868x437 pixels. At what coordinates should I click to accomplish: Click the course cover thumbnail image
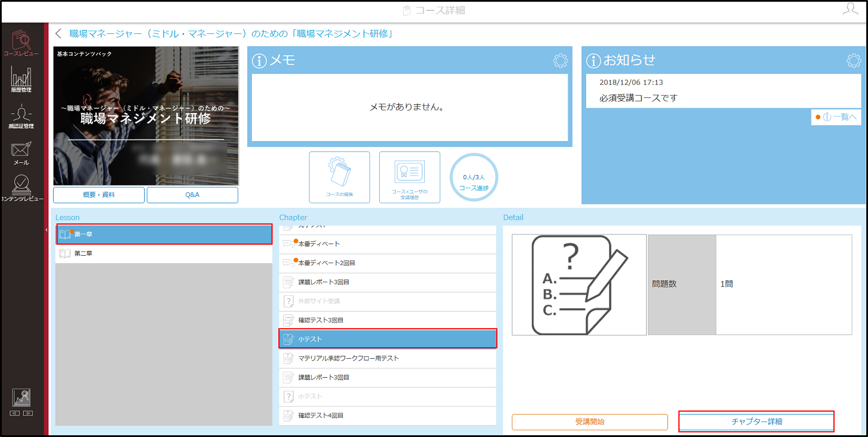[146, 116]
